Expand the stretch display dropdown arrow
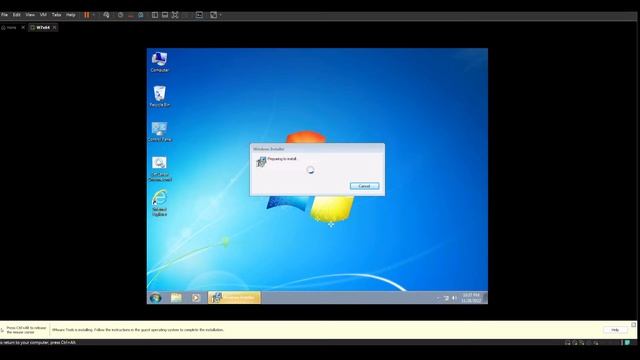Viewport: 640px width, 360px height. coord(220,15)
